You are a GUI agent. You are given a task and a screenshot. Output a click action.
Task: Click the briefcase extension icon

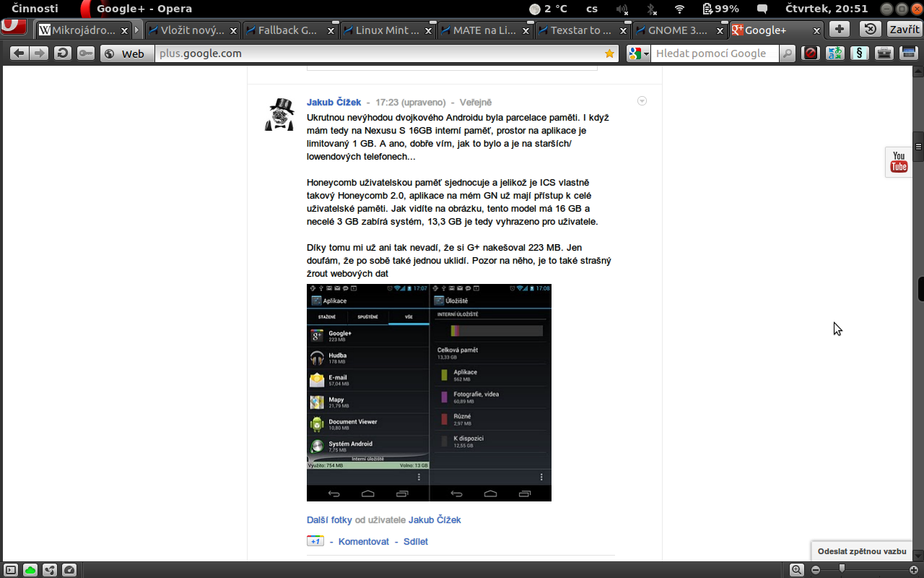tap(884, 53)
